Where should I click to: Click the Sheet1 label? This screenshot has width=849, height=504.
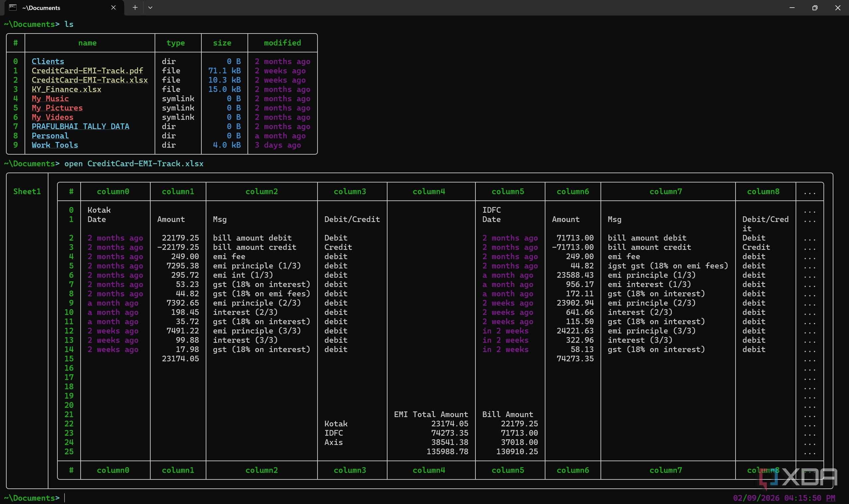(27, 191)
